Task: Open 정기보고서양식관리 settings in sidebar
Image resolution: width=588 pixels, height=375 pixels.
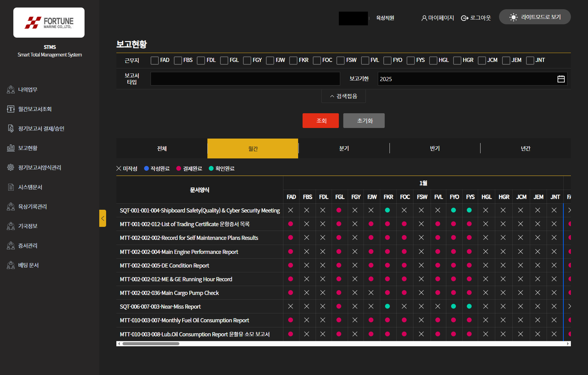Action: pos(39,168)
